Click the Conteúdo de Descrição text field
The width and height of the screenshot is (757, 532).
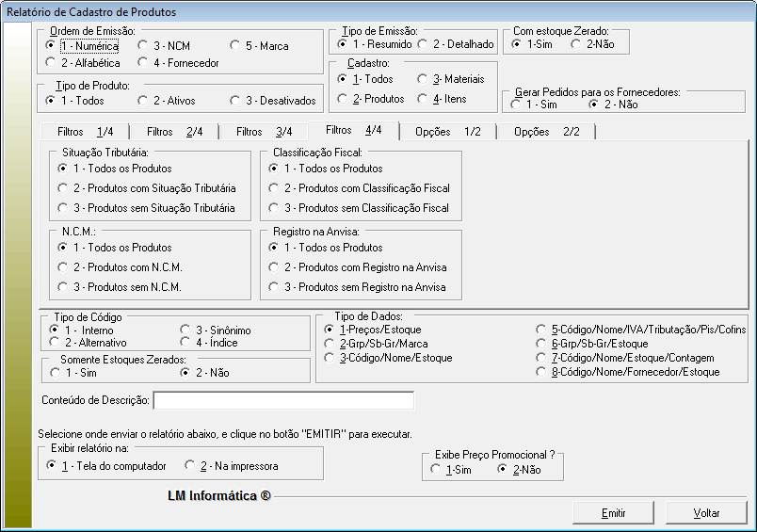pos(283,401)
